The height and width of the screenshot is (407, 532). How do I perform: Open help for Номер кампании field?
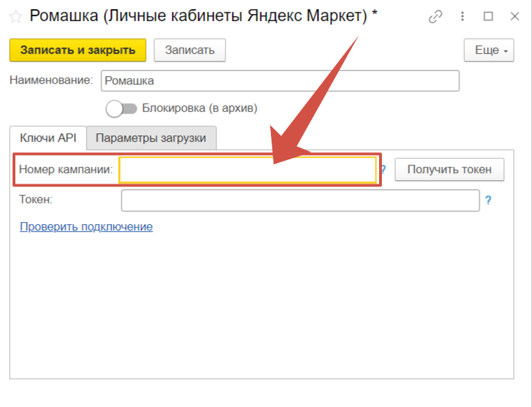coord(383,169)
